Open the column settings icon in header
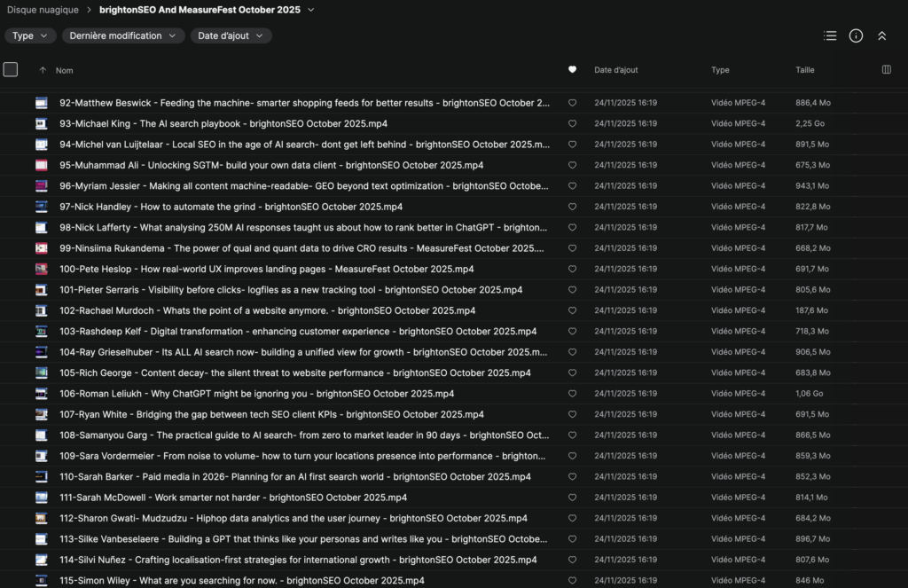908x588 pixels. [x=886, y=70]
